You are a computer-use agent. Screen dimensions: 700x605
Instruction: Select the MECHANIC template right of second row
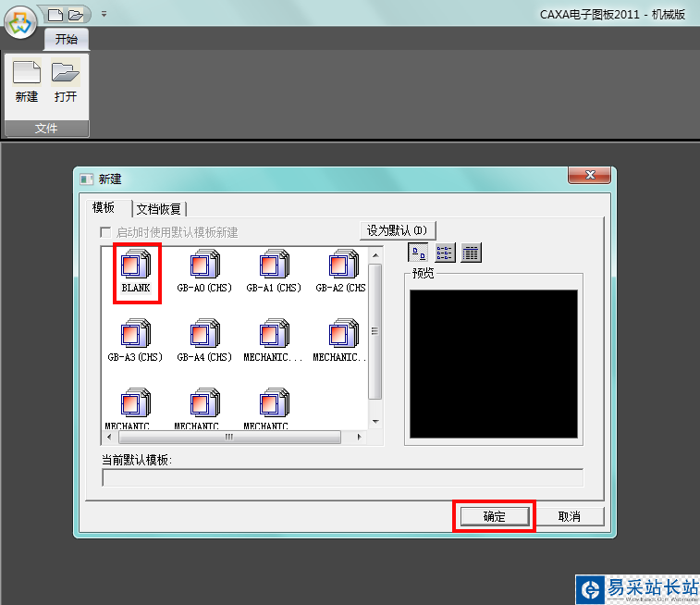tap(339, 340)
